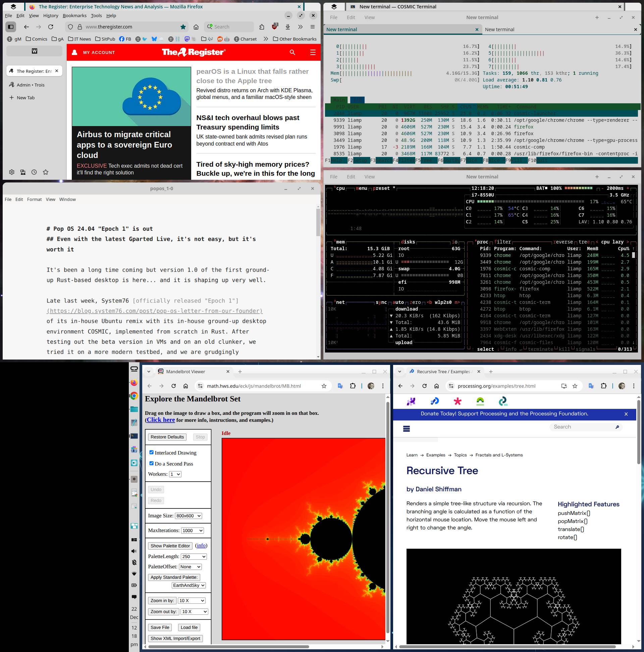Toggle Firefox sidebar panel icon
This screenshot has height=652, width=644.
point(11,26)
